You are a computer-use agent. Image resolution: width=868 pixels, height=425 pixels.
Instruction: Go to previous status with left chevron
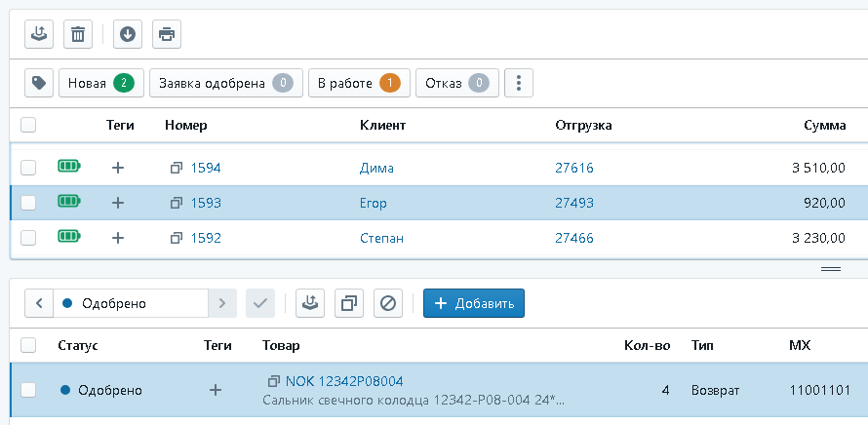click(x=39, y=303)
